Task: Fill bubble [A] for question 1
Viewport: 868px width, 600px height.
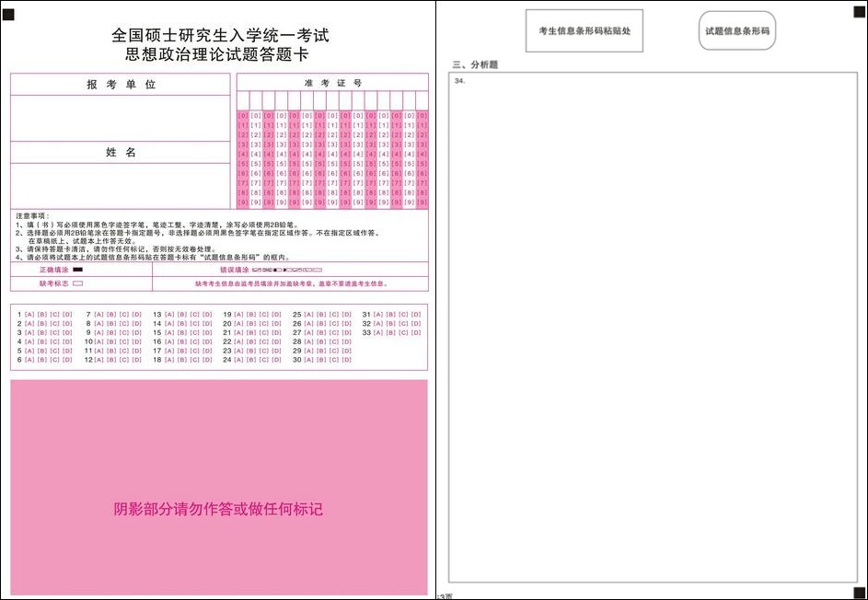Action: [x=29, y=315]
